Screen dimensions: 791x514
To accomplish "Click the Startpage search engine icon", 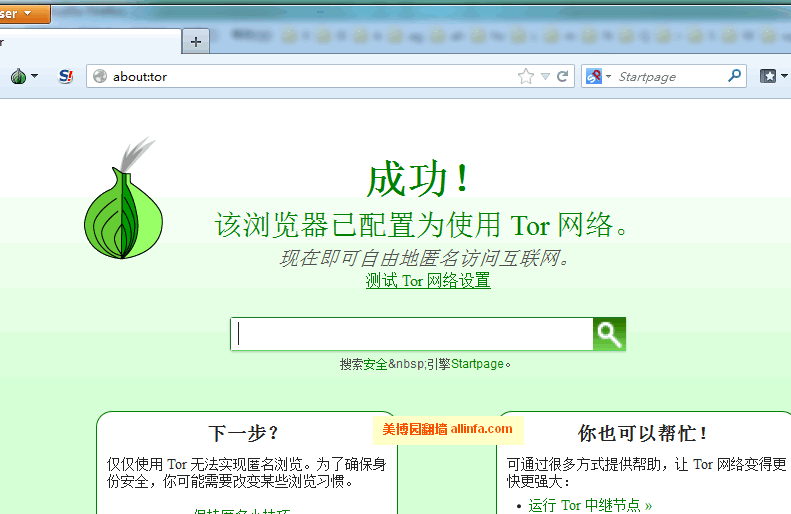I will (x=594, y=76).
